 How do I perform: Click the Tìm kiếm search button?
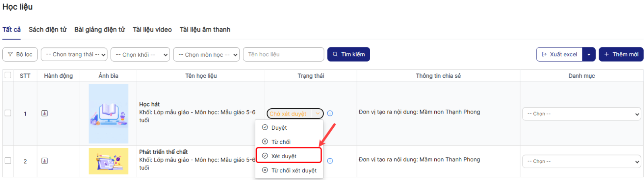click(x=349, y=54)
